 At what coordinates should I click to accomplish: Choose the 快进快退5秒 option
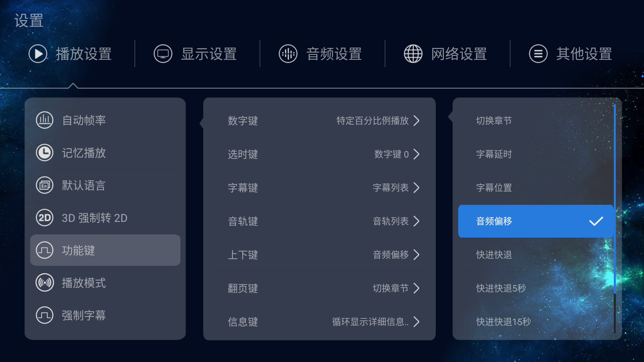point(536,288)
